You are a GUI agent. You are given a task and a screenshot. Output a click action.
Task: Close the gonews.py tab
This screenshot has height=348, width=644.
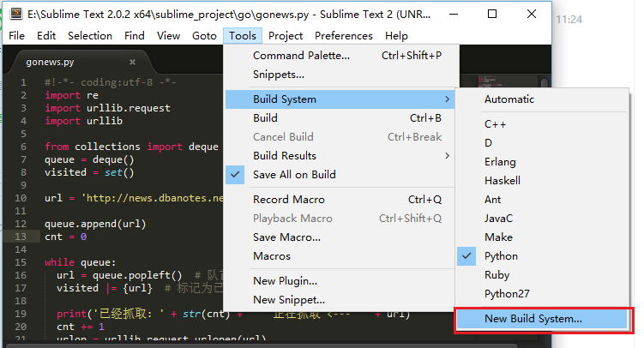[x=132, y=62]
